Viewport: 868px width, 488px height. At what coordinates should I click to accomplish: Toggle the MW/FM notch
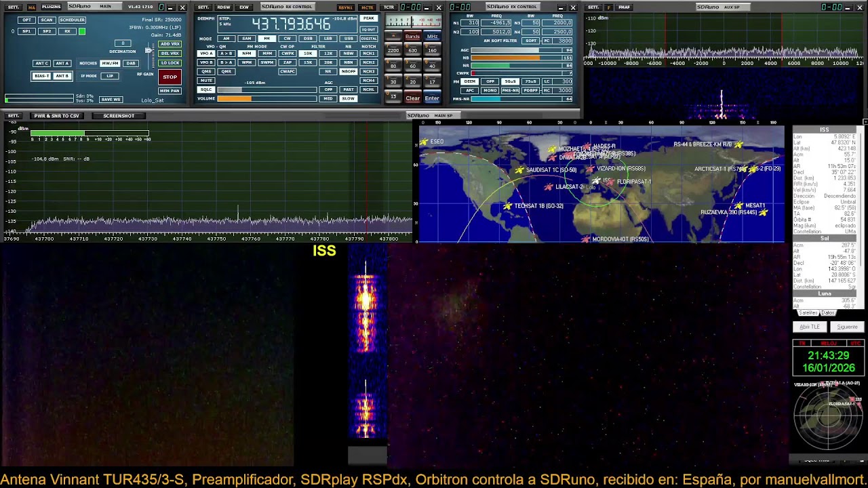tap(110, 63)
